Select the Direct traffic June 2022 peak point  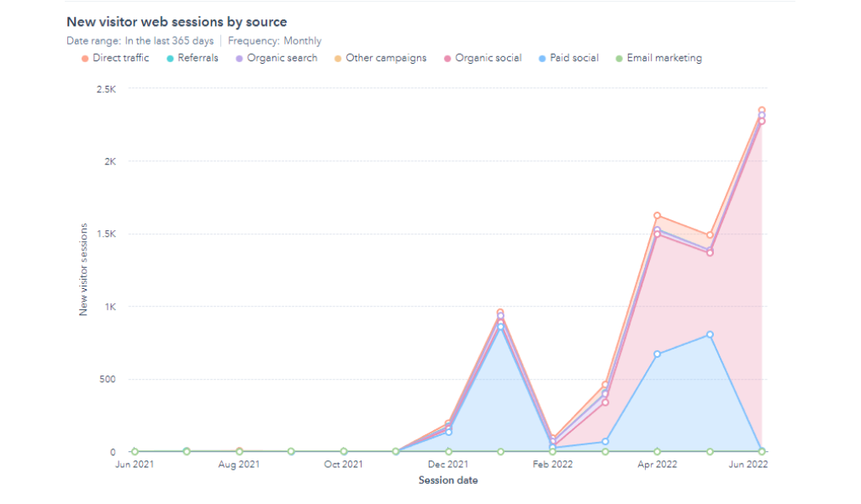(x=762, y=110)
